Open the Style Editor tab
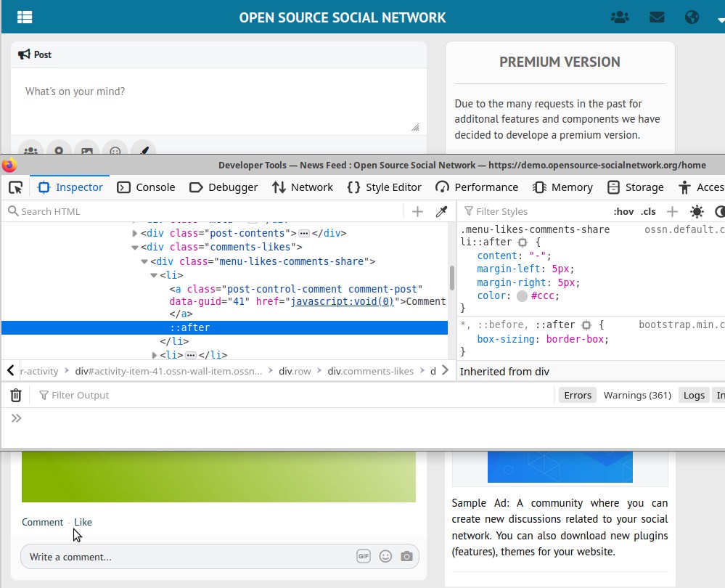This screenshot has width=725, height=588. point(385,187)
